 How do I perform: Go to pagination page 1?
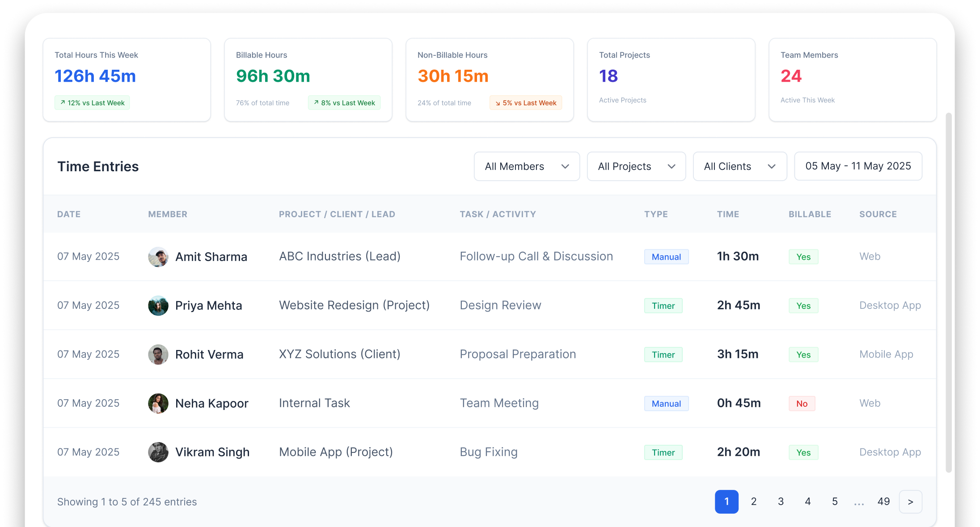(727, 502)
